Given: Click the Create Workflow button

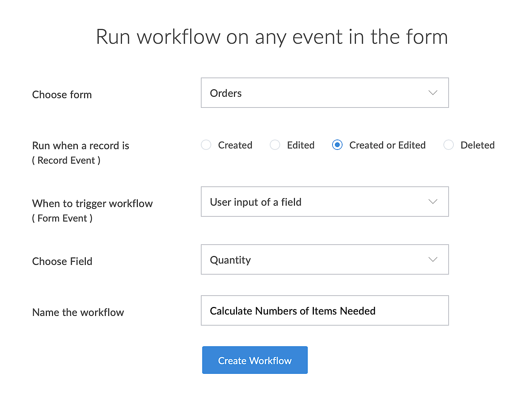Looking at the screenshot, I should coord(255,360).
